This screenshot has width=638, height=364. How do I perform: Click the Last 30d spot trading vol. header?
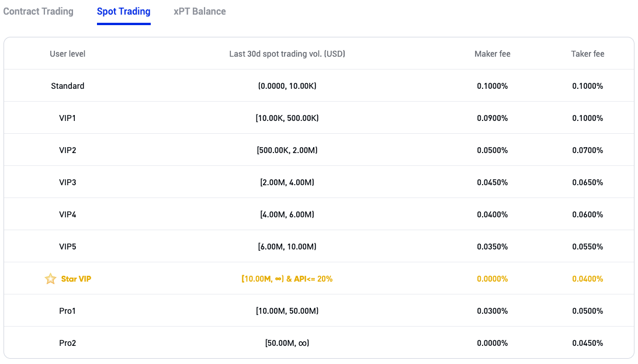click(287, 54)
